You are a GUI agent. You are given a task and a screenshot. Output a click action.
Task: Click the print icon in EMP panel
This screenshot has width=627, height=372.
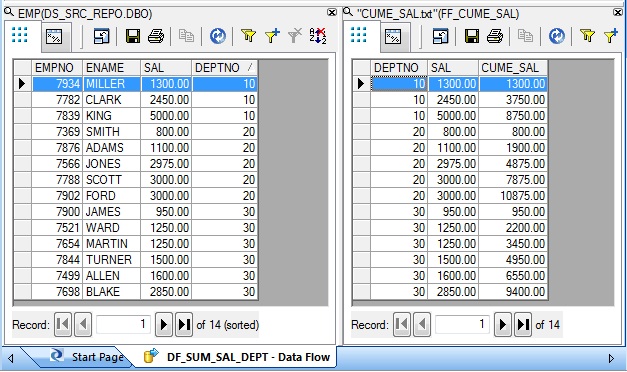click(156, 36)
